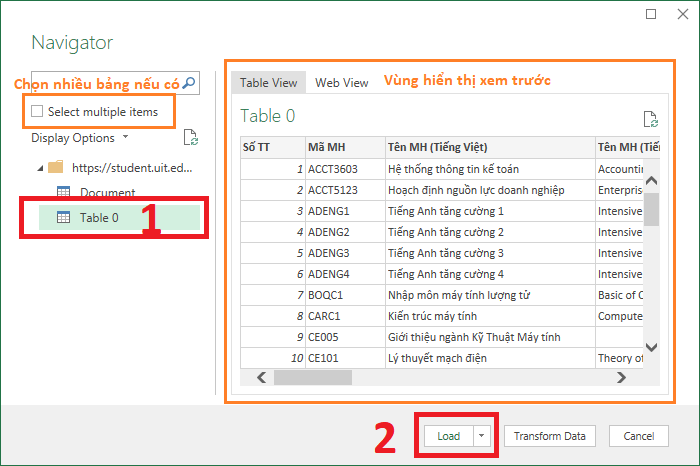
Task: Click cell Tiếng Anh tăng cường 1
Action: [490, 211]
